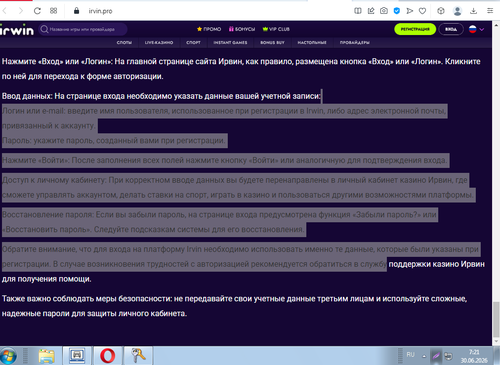This screenshot has height=365, width=500.
Task: Click the page scrollbar thumb
Action: coord(496,319)
